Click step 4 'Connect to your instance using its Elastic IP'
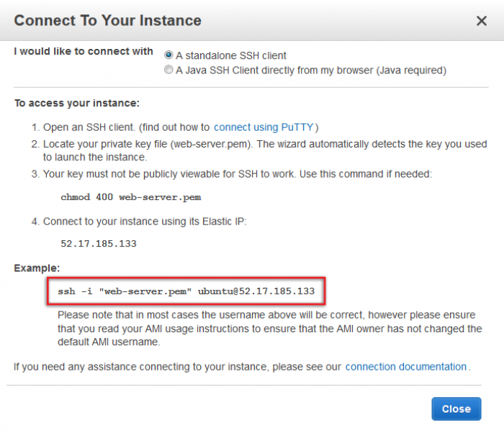This screenshot has width=504, height=433. [145, 222]
